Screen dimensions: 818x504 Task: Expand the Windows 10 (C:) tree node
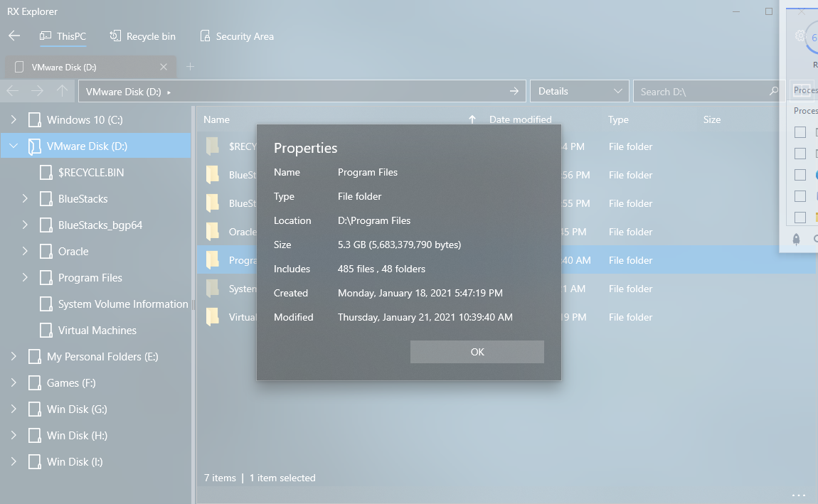[x=14, y=120]
